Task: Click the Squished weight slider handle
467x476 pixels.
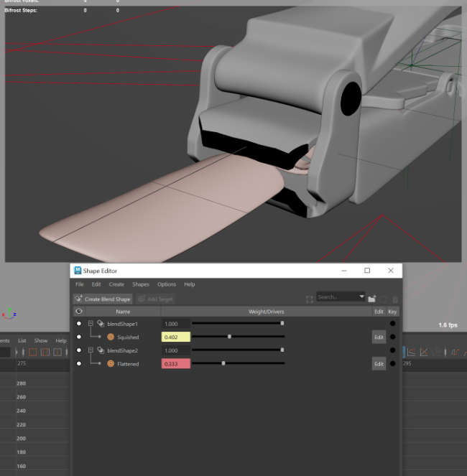Action: (x=229, y=336)
